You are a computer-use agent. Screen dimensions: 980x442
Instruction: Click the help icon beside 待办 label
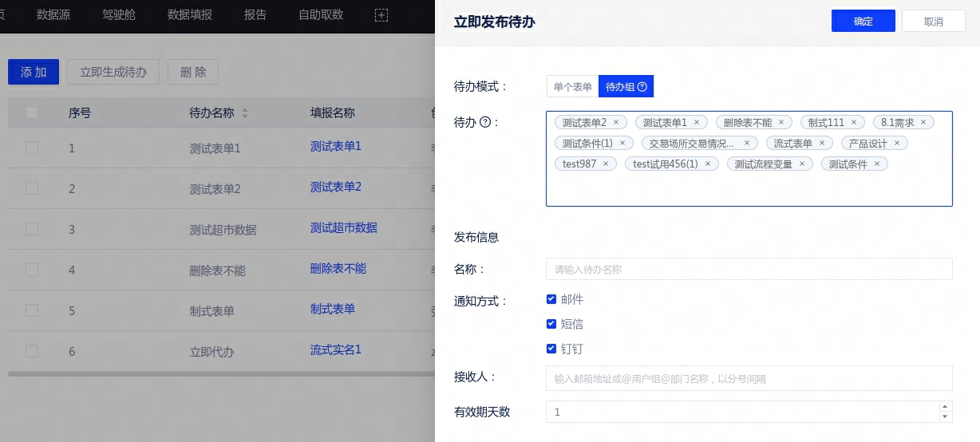point(484,122)
